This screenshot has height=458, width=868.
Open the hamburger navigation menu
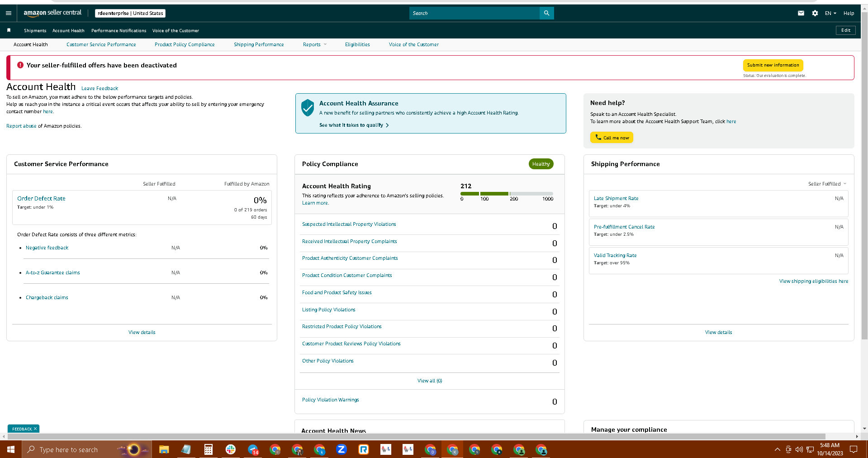[x=9, y=13]
